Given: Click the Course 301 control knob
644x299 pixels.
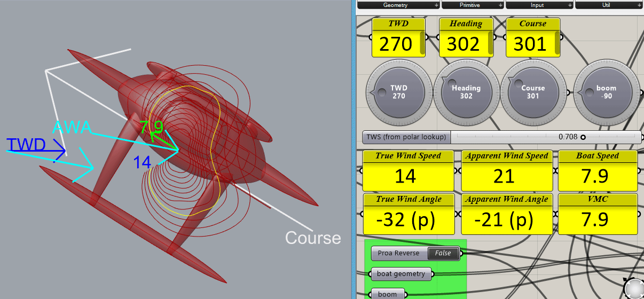Looking at the screenshot, I should (533, 92).
